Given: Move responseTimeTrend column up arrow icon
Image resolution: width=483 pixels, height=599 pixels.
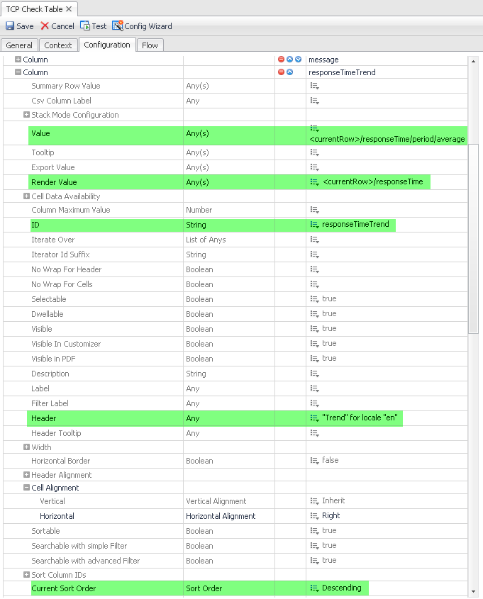Looking at the screenshot, I should (290, 72).
